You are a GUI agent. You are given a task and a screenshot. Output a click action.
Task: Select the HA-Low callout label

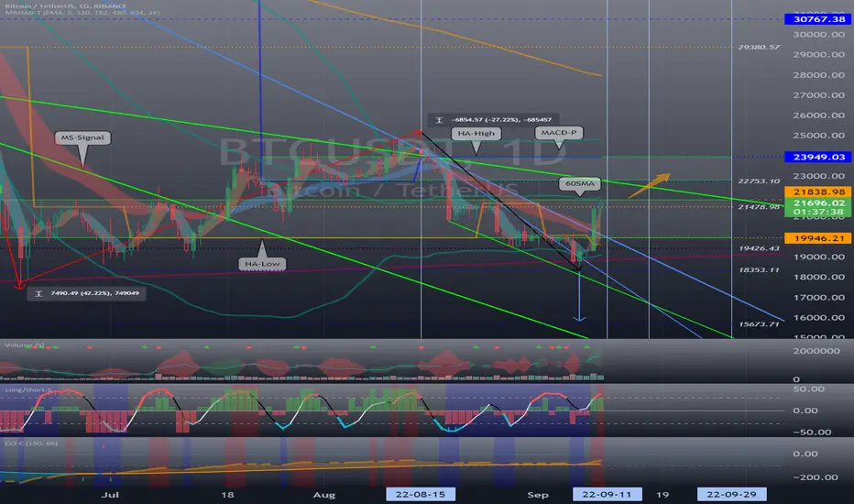coord(262,264)
